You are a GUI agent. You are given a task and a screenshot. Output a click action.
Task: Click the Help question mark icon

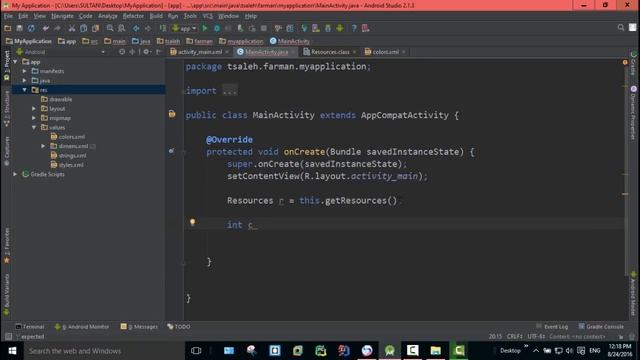354,28
